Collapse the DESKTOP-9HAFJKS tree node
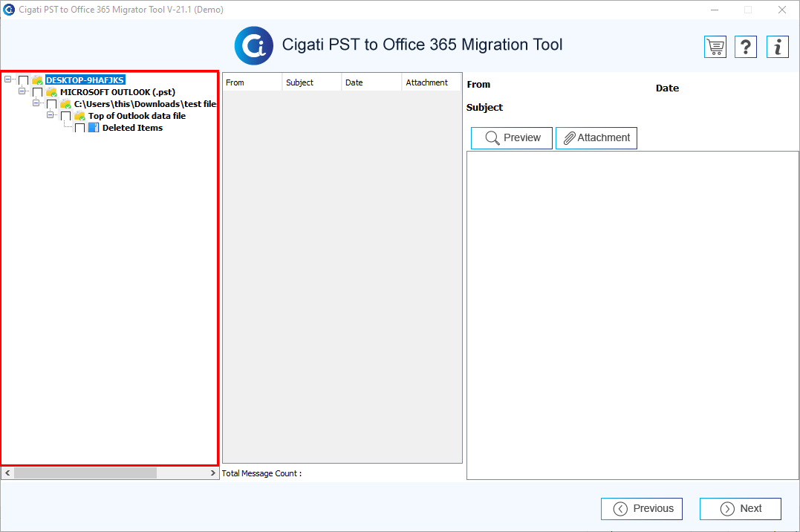Screen dimensions: 800x532 coord(7,80)
